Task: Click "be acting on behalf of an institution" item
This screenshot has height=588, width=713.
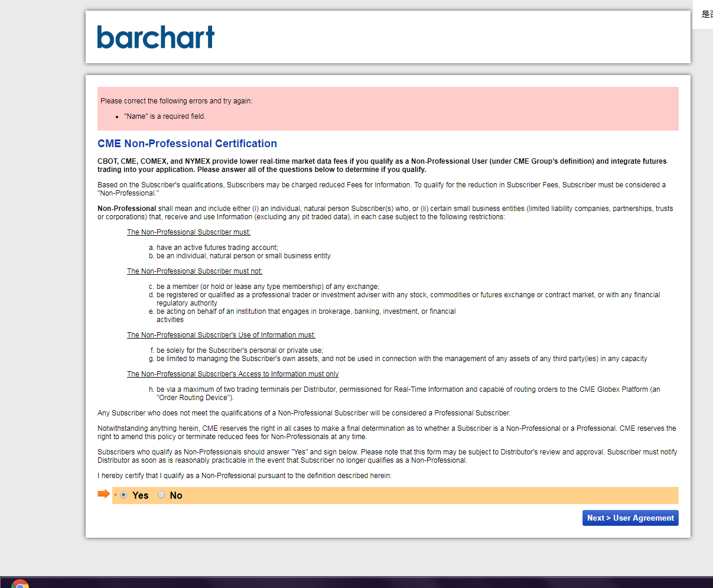Action: pyautogui.click(x=306, y=316)
